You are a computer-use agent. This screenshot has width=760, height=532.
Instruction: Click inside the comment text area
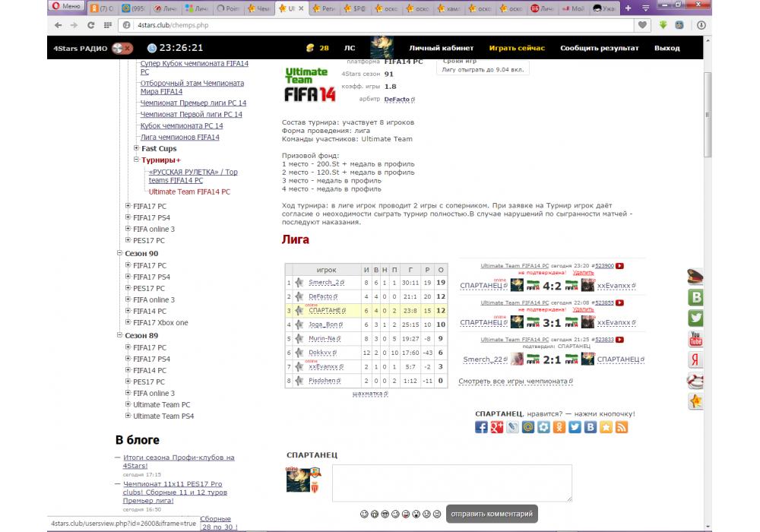(x=451, y=483)
